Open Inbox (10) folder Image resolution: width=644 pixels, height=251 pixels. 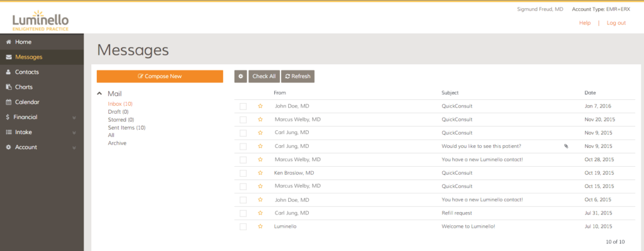(x=120, y=104)
